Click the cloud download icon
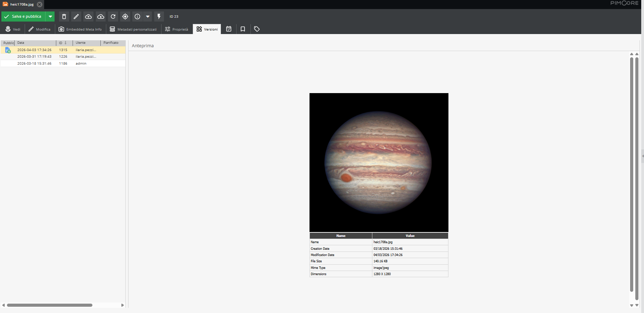 (101, 17)
